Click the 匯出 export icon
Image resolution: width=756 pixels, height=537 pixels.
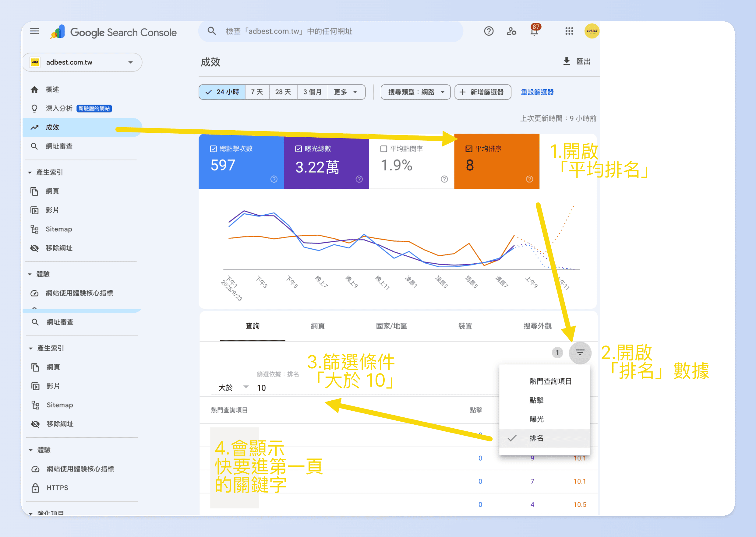click(x=567, y=61)
